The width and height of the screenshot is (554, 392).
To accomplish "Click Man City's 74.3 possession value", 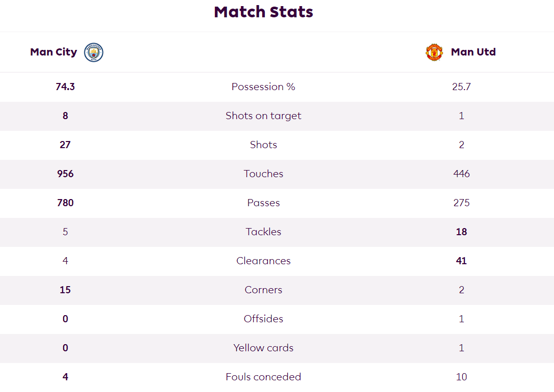I will pyautogui.click(x=65, y=87).
